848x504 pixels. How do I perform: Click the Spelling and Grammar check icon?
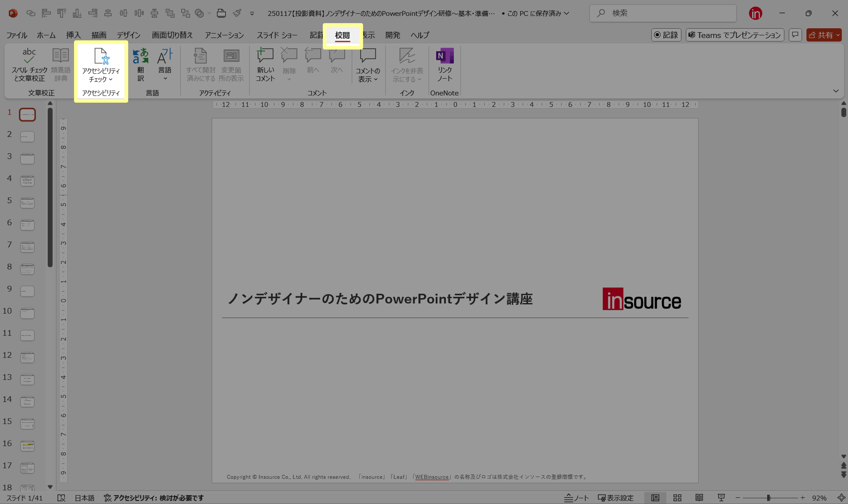[x=29, y=64]
